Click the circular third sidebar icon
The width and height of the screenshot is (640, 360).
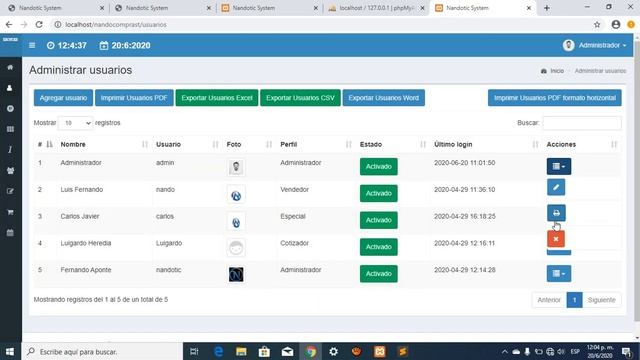pos(10,109)
